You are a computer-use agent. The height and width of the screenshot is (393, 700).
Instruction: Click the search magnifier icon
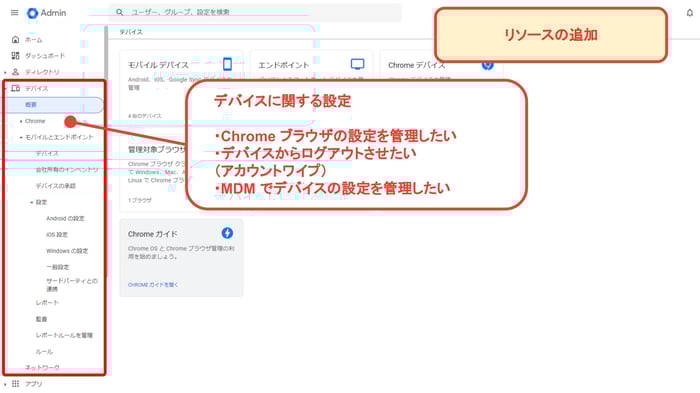[120, 12]
